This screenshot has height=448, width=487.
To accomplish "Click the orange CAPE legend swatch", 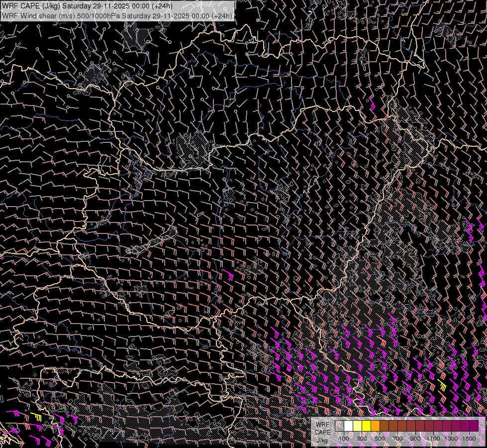I will point(376,426).
